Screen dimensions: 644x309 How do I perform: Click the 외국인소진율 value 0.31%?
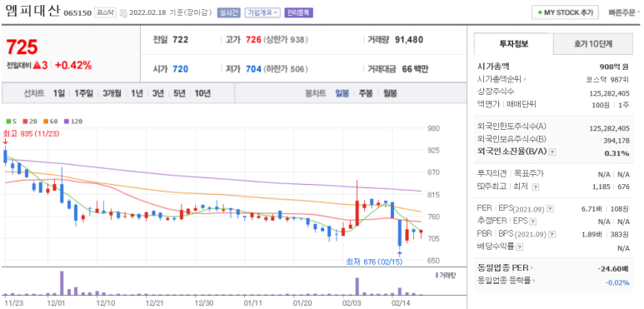(617, 153)
